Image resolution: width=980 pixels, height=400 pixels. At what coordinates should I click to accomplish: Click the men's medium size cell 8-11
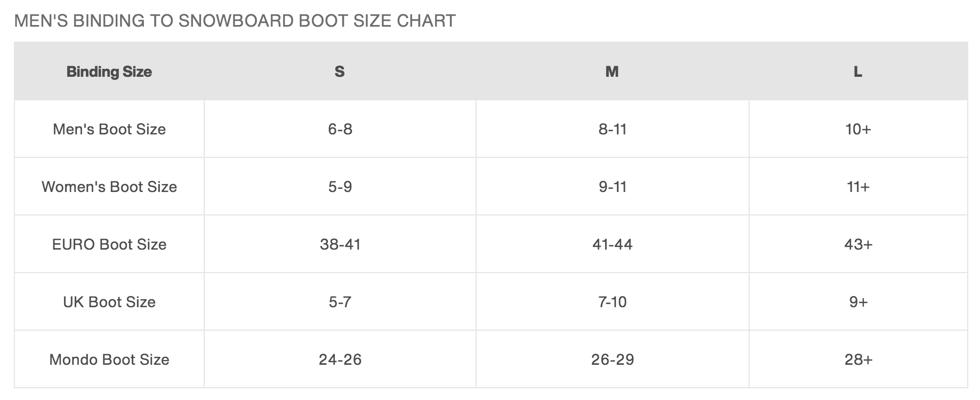point(612,129)
